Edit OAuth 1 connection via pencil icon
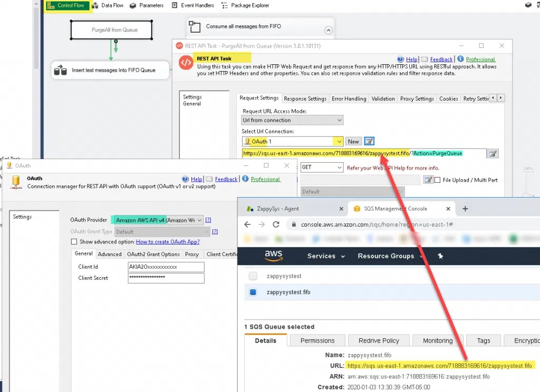Image resolution: width=540 pixels, height=392 pixels. pyautogui.click(x=369, y=141)
